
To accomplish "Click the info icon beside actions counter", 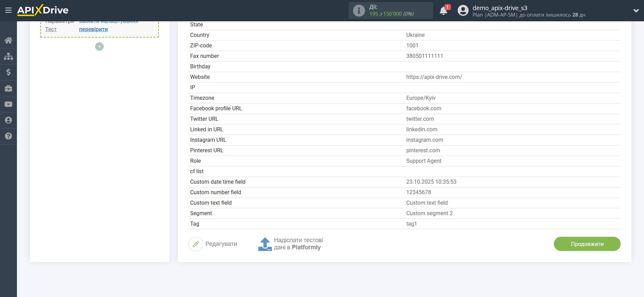I will click(x=359, y=11).
